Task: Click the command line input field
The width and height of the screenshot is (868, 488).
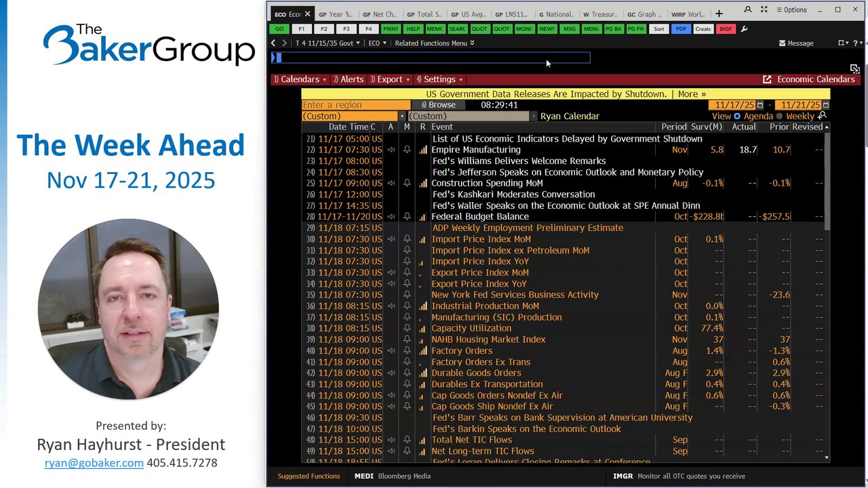Action: pyautogui.click(x=431, y=58)
